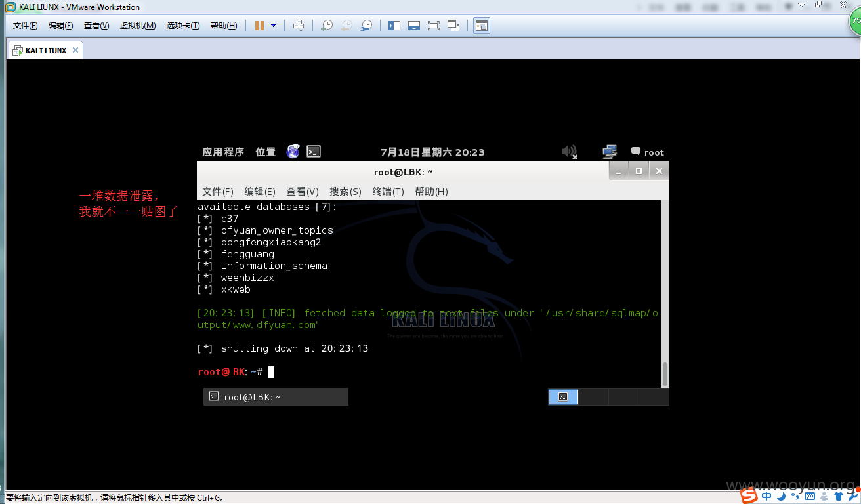Open the terminal 查看(V) menu
Screen dimensions: 861x504
pyautogui.click(x=303, y=191)
